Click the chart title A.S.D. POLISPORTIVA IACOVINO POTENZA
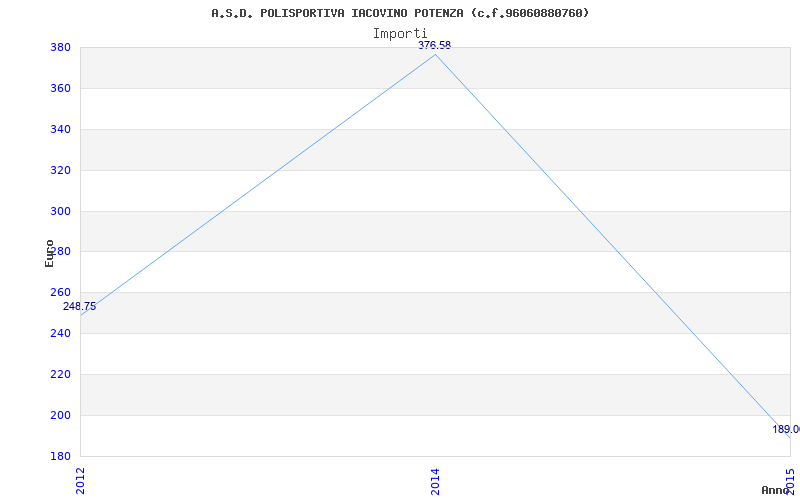Image resolution: width=800 pixels, height=500 pixels. (x=400, y=13)
